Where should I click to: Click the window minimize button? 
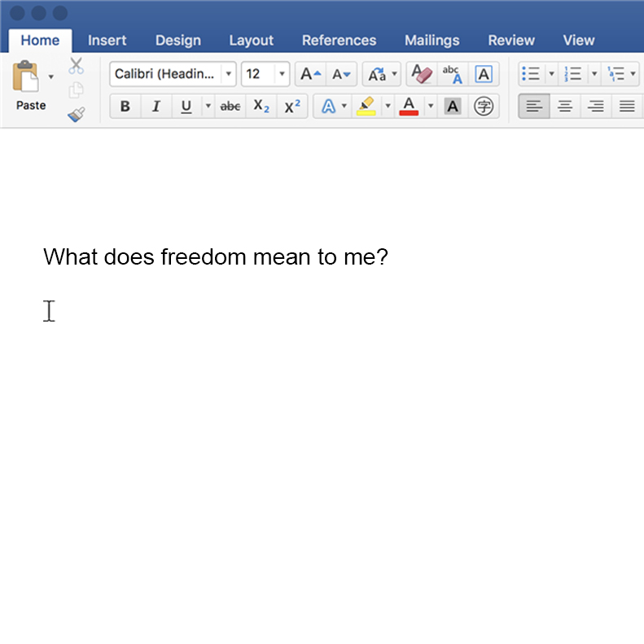coord(38,13)
